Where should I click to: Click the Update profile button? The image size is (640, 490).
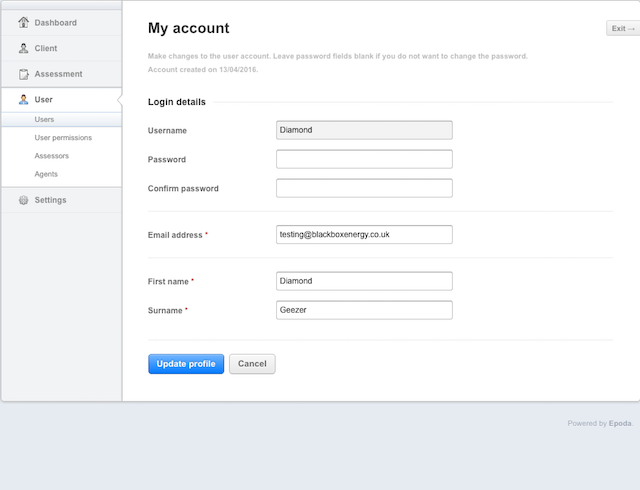[x=186, y=364]
